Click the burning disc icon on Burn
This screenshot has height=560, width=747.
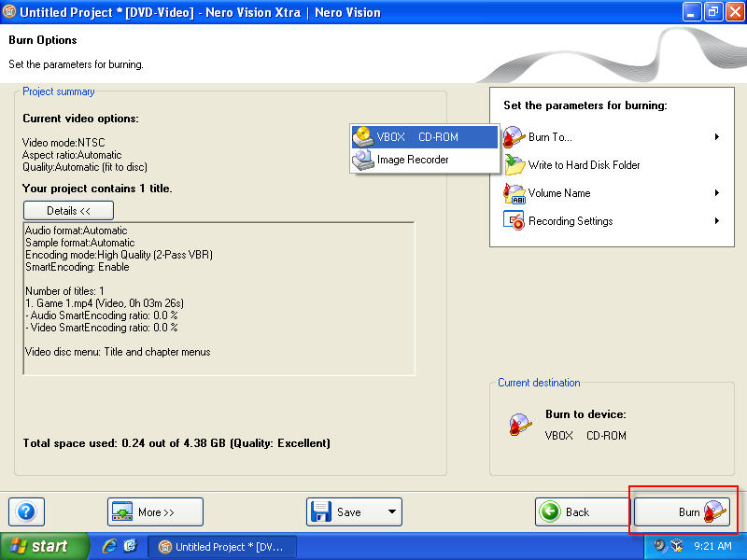point(714,511)
